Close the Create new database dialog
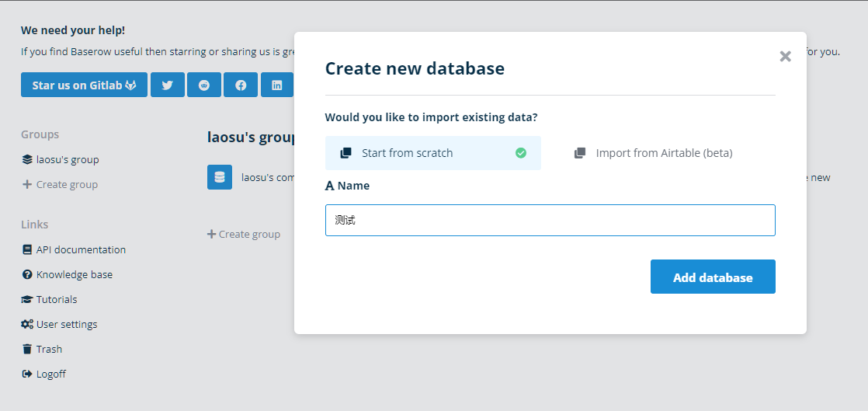Viewport: 868px width, 411px height. pos(785,57)
